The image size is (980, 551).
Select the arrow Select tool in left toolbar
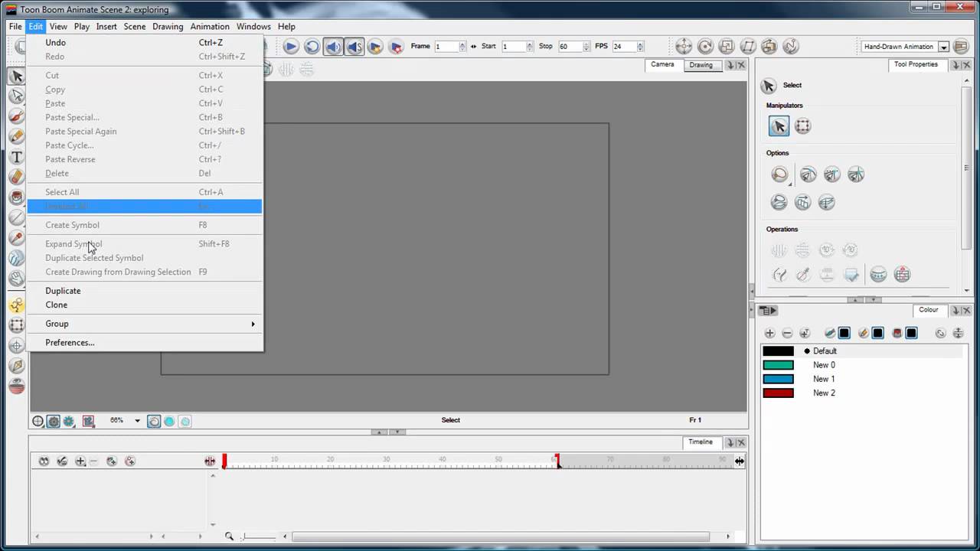pos(16,77)
